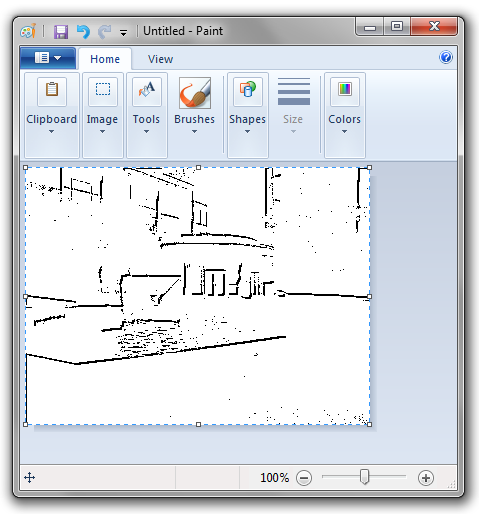Screen dimensions: 479x514
Task: Open the blue Paint file menu button
Action: tap(48, 58)
